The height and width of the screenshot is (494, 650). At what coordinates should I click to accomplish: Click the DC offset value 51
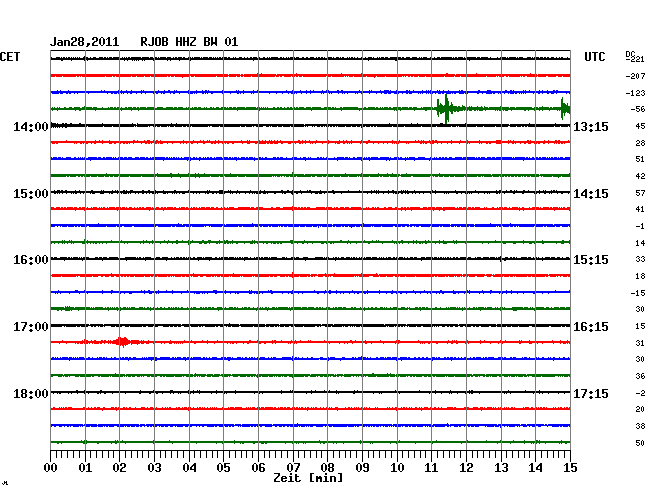640,159
